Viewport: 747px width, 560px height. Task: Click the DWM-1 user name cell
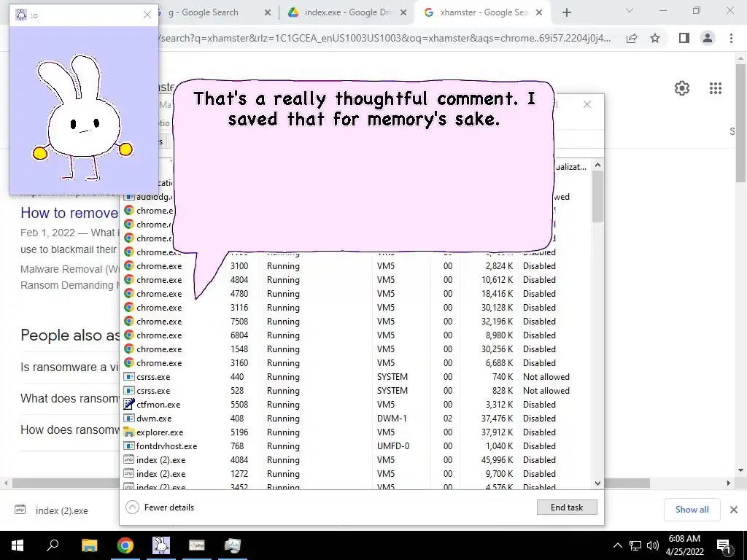(x=393, y=419)
